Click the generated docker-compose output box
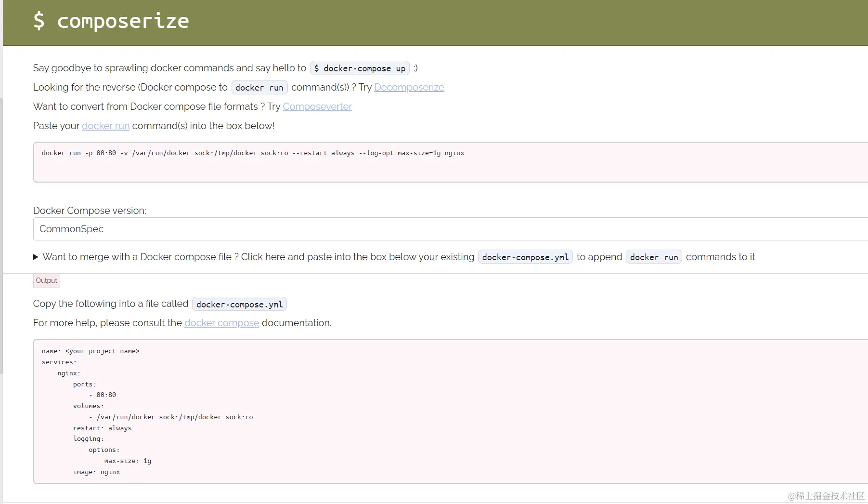Screen dimensions: 868x504 point(451,411)
